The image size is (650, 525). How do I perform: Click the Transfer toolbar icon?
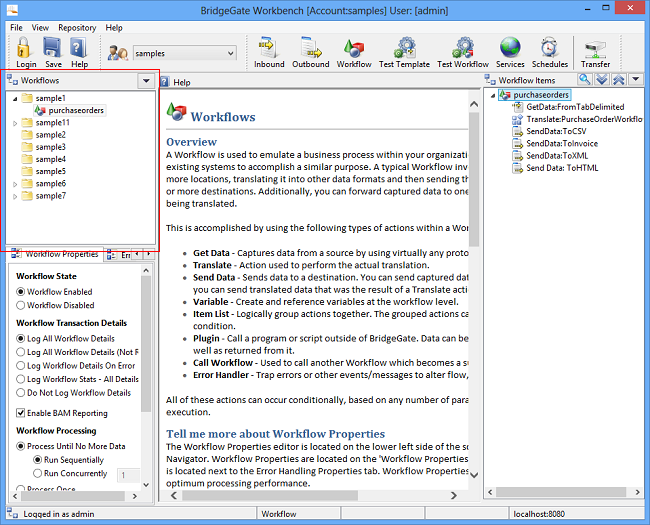click(595, 49)
